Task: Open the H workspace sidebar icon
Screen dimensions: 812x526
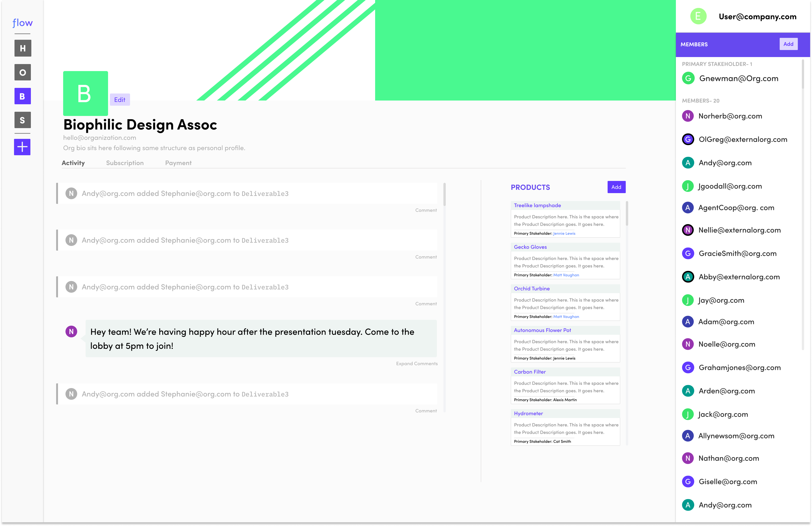Action: (22, 48)
